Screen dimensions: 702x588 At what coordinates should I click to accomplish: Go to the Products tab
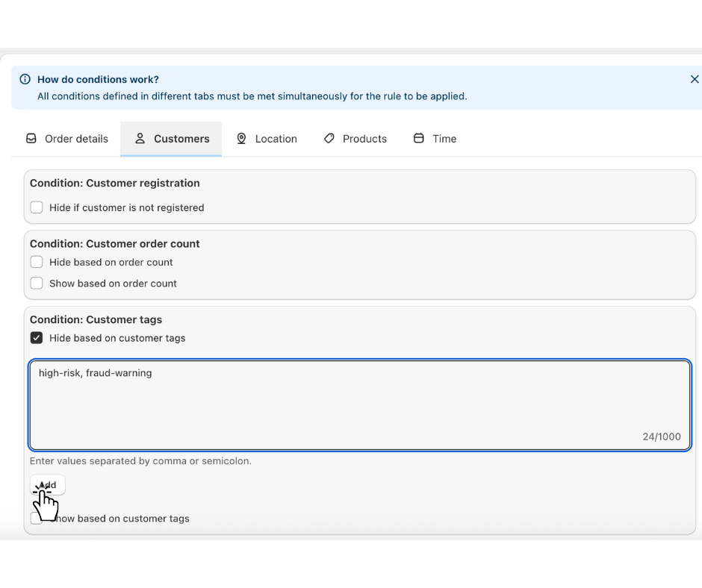pos(355,139)
